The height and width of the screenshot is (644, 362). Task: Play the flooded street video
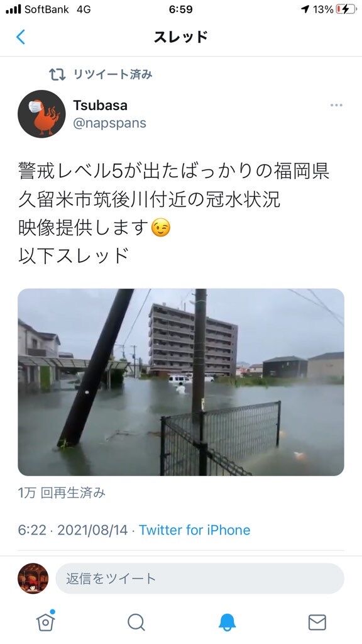tap(181, 382)
